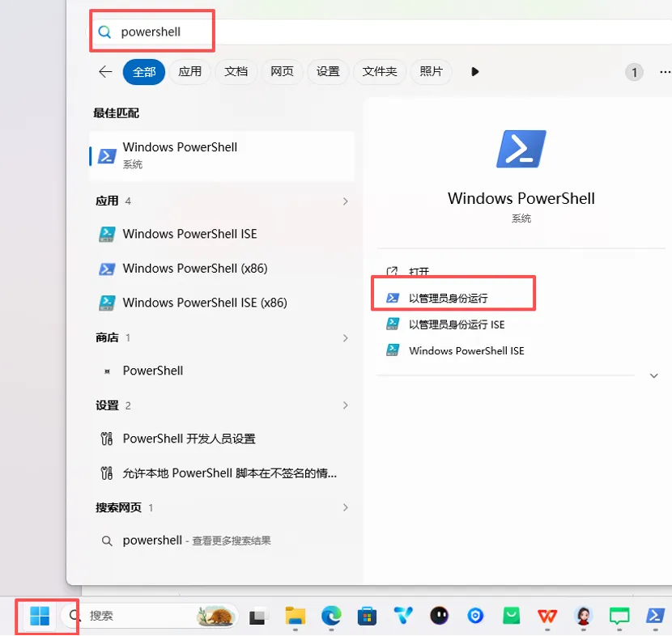The height and width of the screenshot is (636, 672).
Task: Expand the 商店 results section chevron
Action: click(x=346, y=338)
